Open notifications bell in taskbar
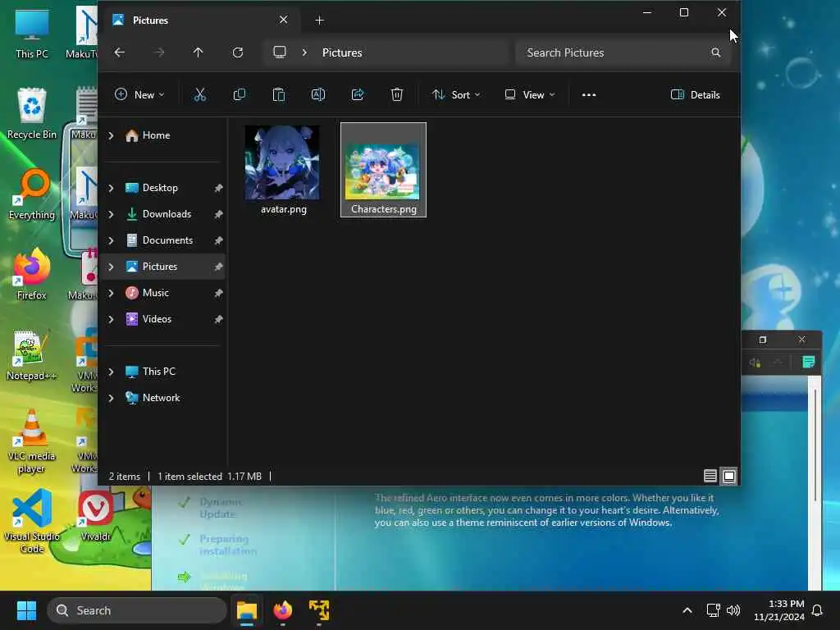 click(x=818, y=610)
